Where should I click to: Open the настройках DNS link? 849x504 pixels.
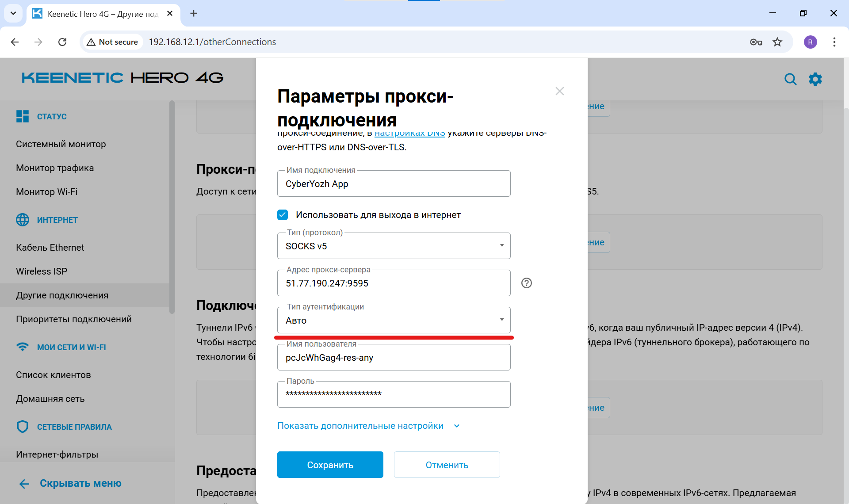(409, 133)
